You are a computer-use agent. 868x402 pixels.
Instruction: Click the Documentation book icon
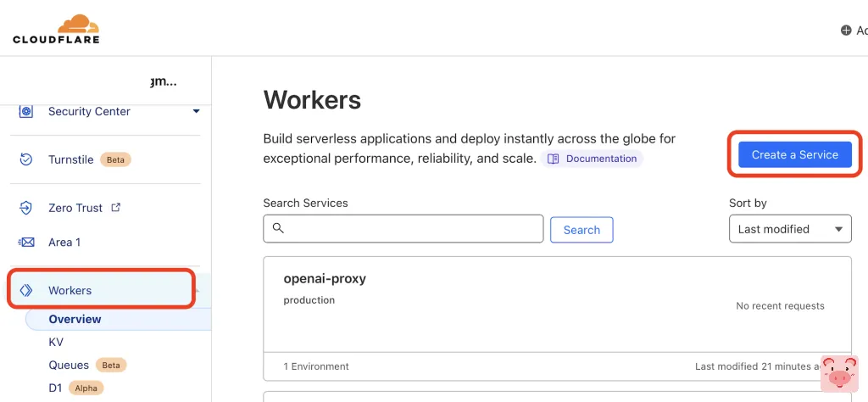coord(554,159)
